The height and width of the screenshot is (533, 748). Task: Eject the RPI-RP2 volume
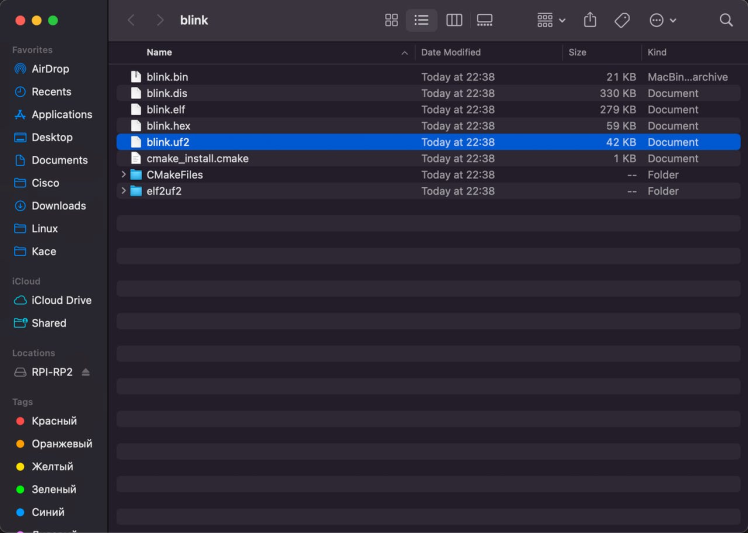pos(86,372)
